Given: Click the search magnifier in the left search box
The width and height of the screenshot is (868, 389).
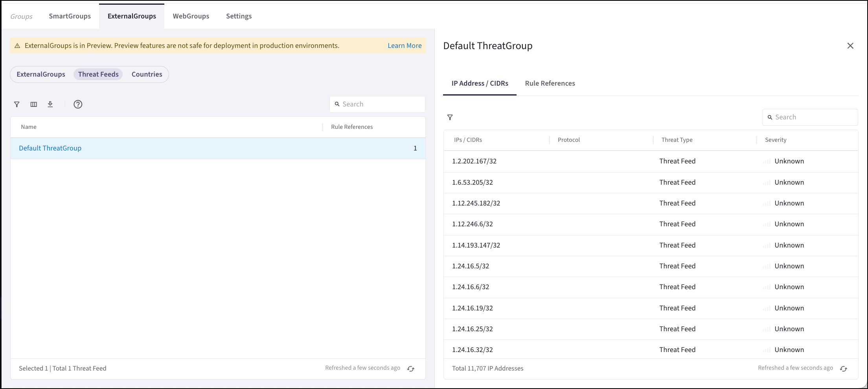Looking at the screenshot, I should point(337,104).
